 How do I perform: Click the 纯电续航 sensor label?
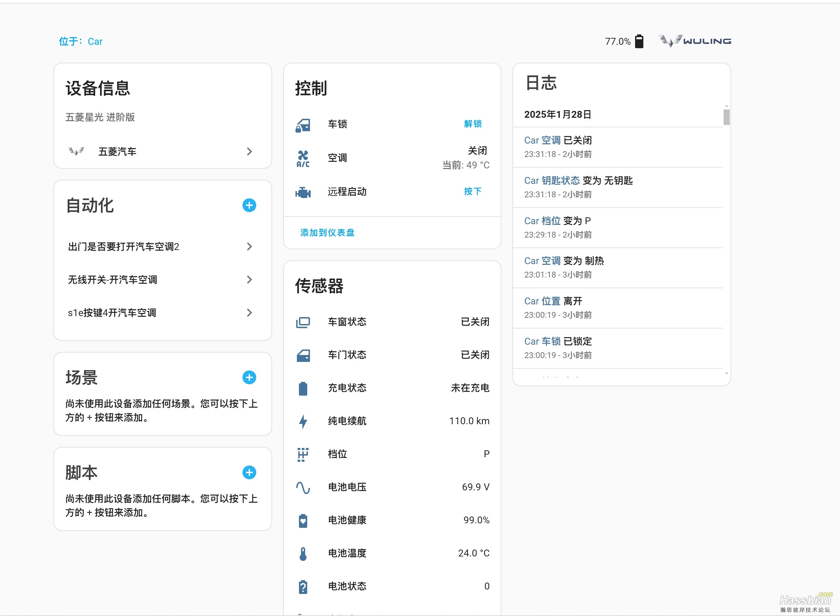point(347,421)
